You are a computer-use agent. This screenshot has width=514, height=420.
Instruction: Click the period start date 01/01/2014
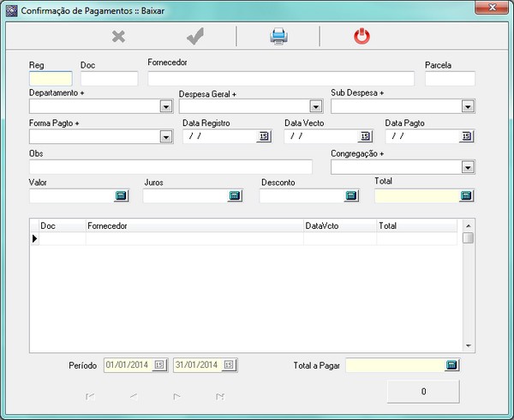point(128,365)
